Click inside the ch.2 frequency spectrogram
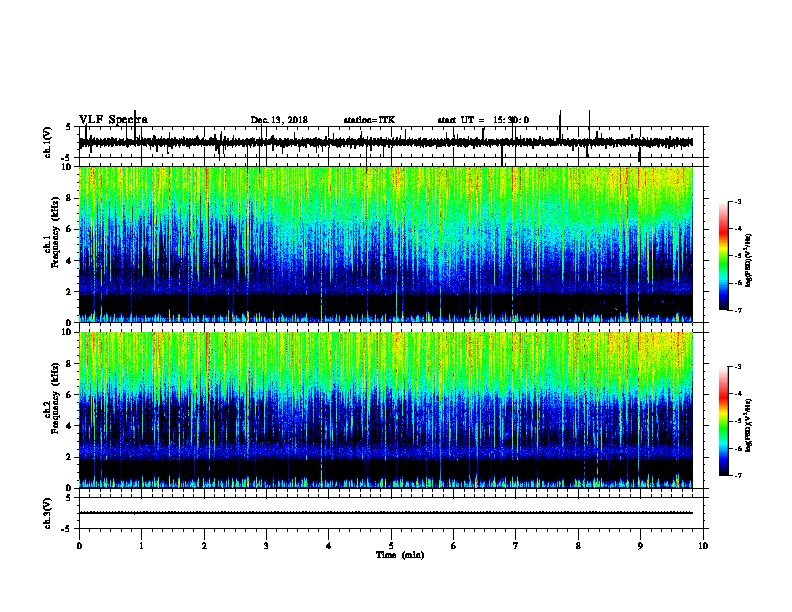Screen dimensions: 792x612 click(386, 410)
